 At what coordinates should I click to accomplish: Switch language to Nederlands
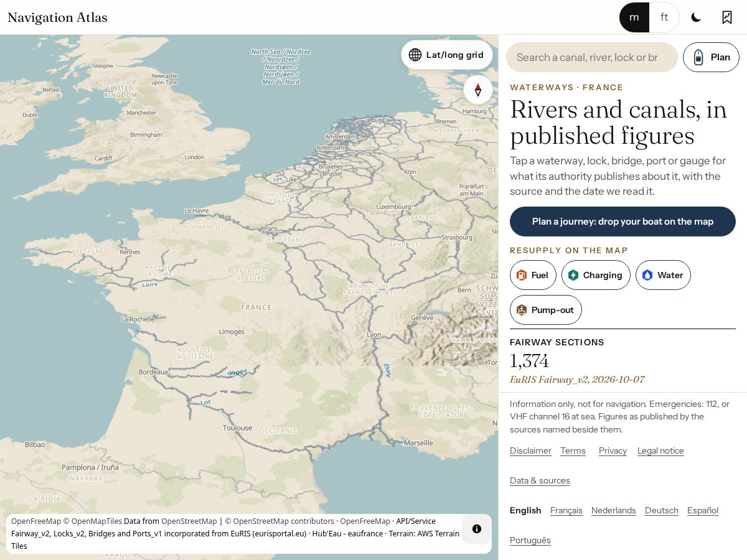614,510
